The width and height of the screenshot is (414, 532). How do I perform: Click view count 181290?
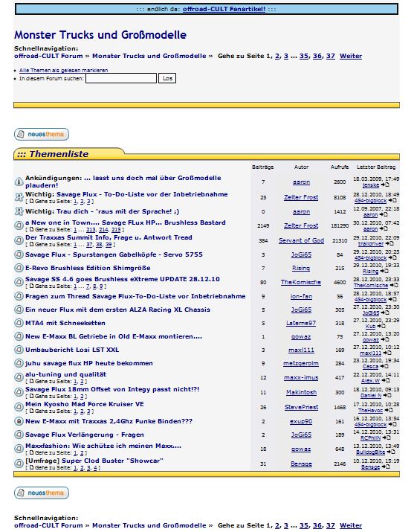[340, 225]
